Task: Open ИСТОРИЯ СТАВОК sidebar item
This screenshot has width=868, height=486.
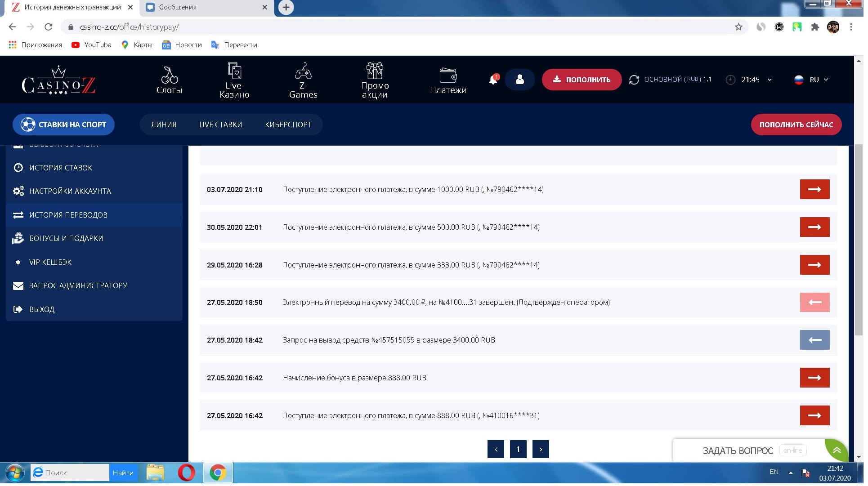Action: pos(61,169)
